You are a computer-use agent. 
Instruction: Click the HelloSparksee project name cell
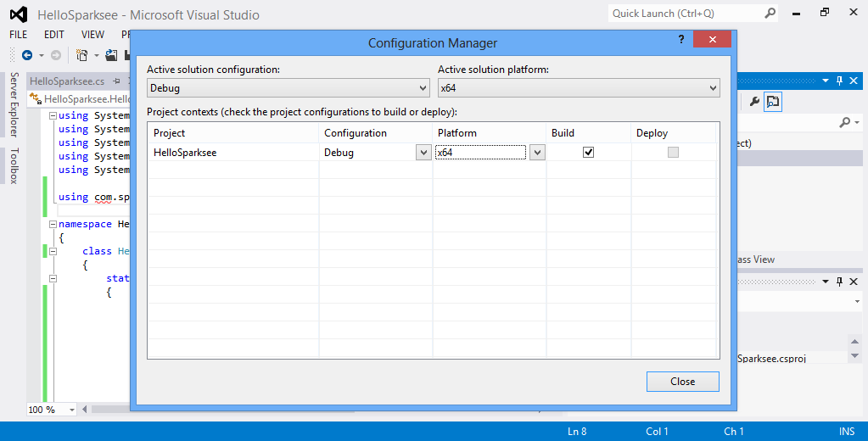tap(233, 152)
